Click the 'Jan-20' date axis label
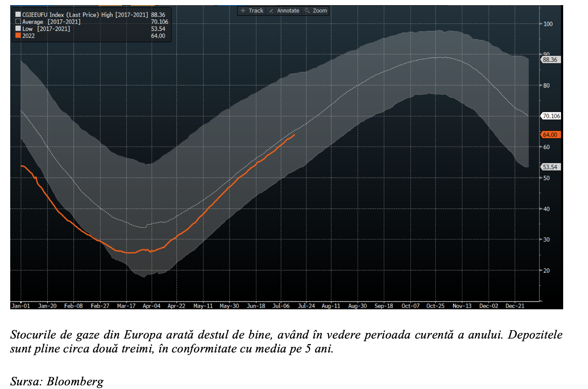The height and width of the screenshot is (389, 588). click(x=47, y=306)
